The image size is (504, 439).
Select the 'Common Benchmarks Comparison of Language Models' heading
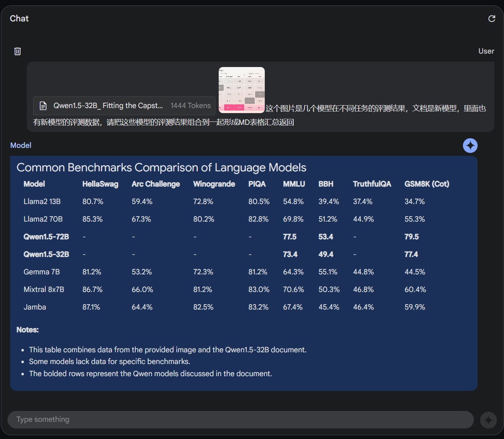tap(161, 168)
